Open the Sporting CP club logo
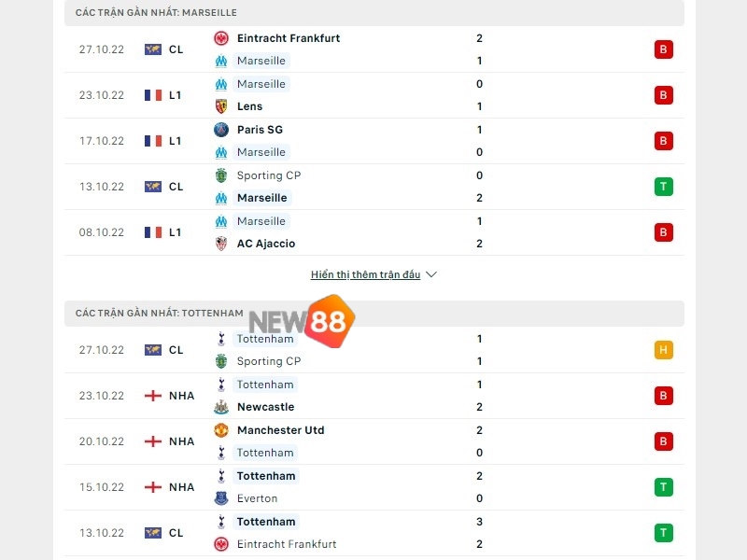 coord(222,175)
